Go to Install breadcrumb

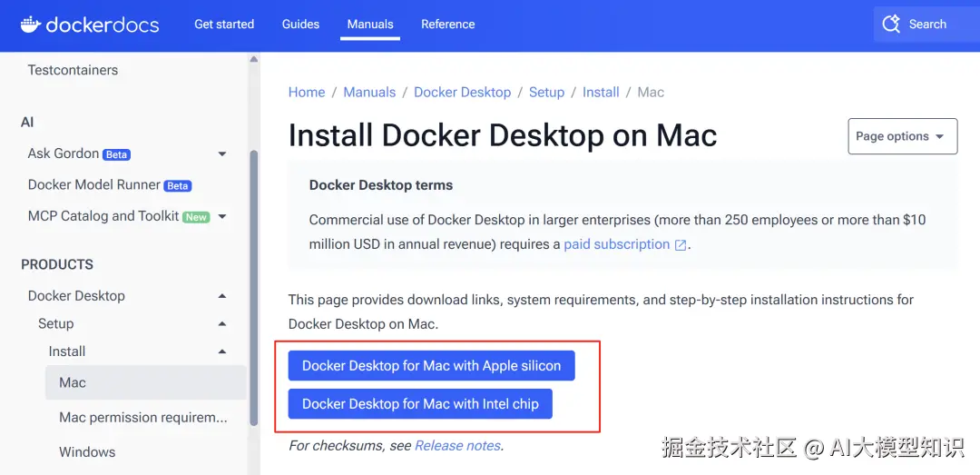601,93
